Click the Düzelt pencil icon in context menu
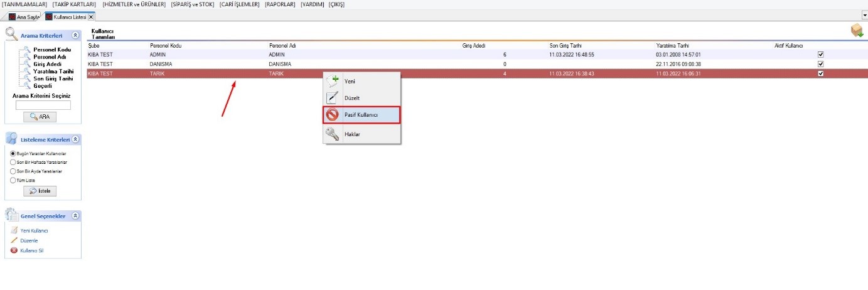Image resolution: width=868 pixels, height=290 pixels. (x=333, y=98)
